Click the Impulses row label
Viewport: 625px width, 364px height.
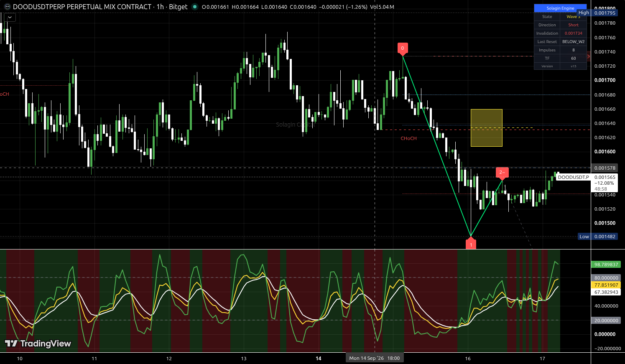(x=547, y=50)
